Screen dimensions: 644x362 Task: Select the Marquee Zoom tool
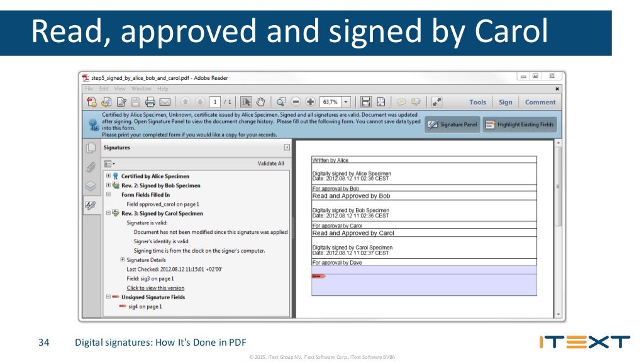coord(281,102)
